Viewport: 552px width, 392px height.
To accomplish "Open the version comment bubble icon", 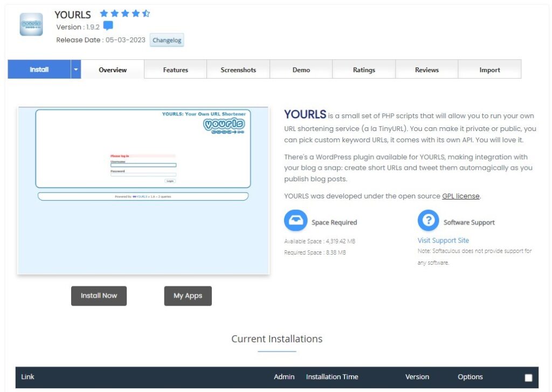I will [x=108, y=26].
